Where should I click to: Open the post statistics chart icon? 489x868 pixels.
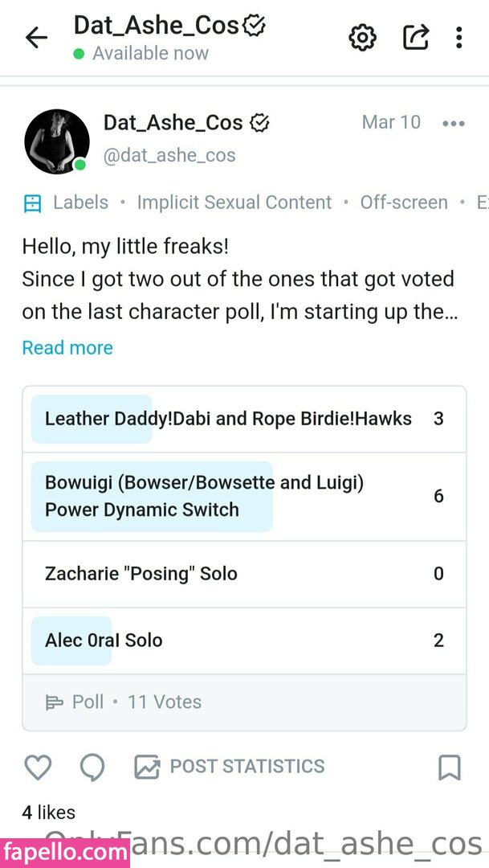[147, 767]
